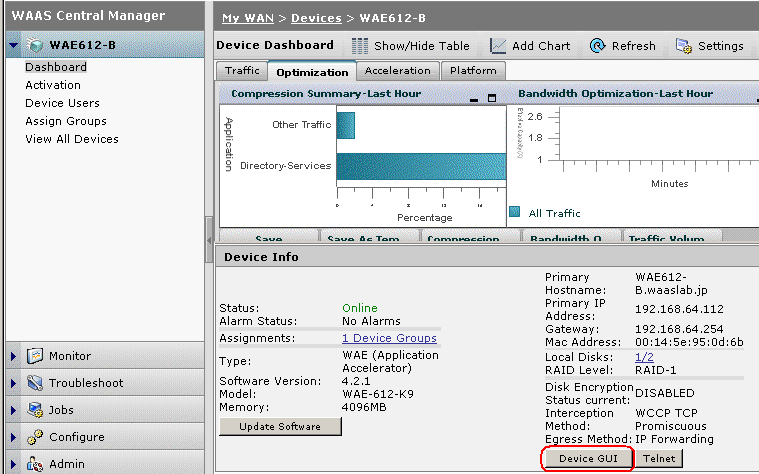The image size is (759, 474).
Task: Expand the Configure section arrow
Action: tap(13, 437)
